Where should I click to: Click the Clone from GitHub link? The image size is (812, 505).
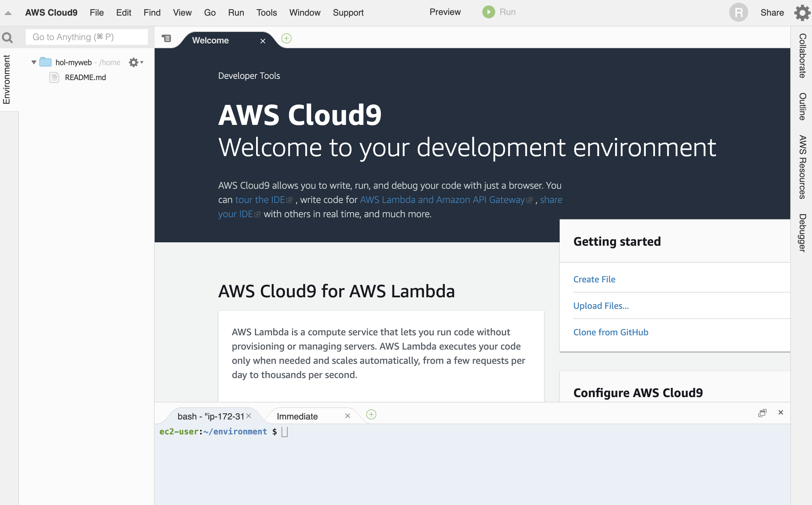[611, 332]
